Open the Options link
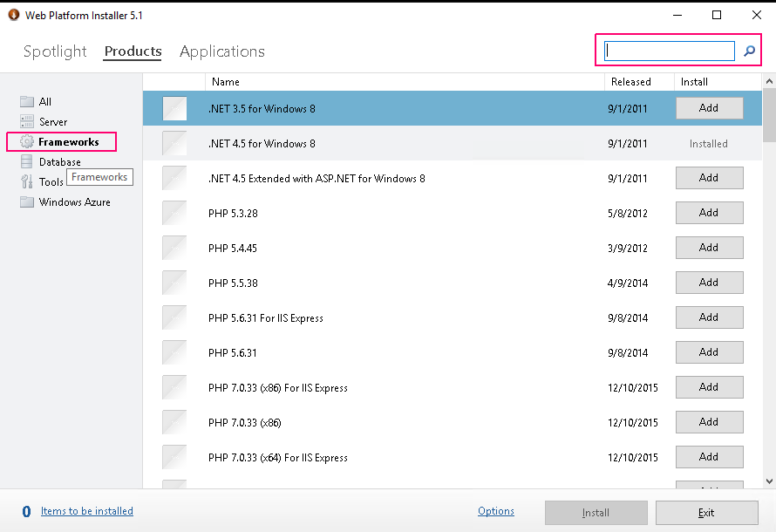 pyautogui.click(x=496, y=511)
